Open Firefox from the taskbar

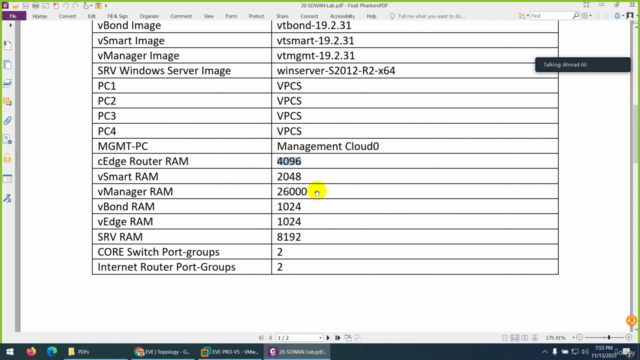pos(31,351)
